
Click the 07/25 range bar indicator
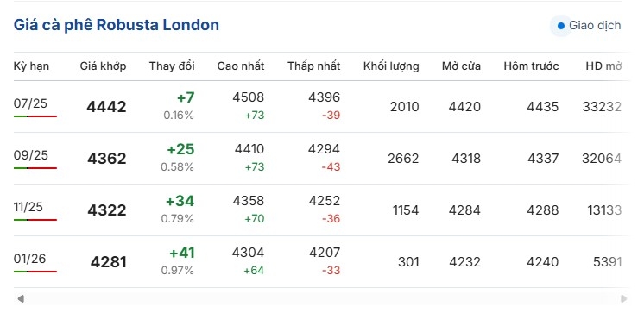(x=35, y=116)
